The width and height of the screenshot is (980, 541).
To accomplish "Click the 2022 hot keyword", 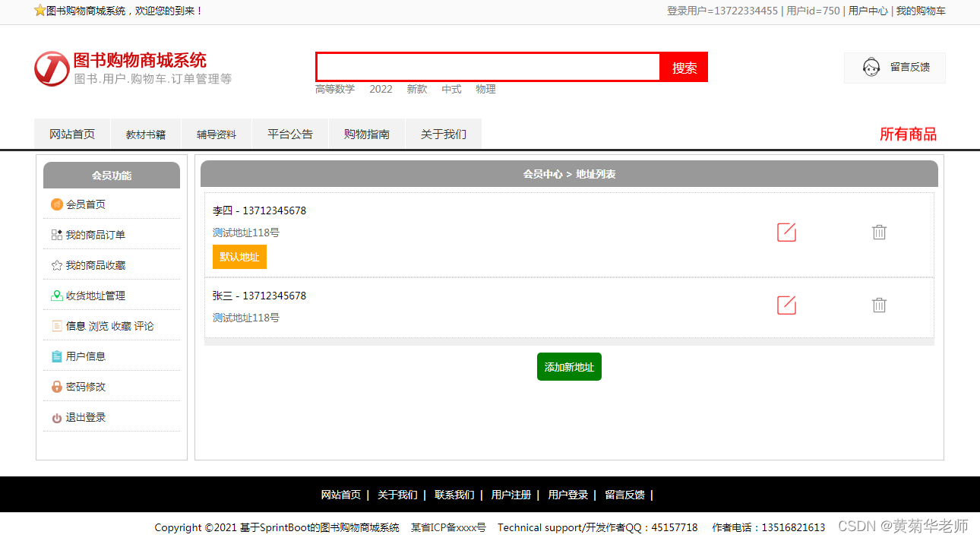I will (381, 89).
